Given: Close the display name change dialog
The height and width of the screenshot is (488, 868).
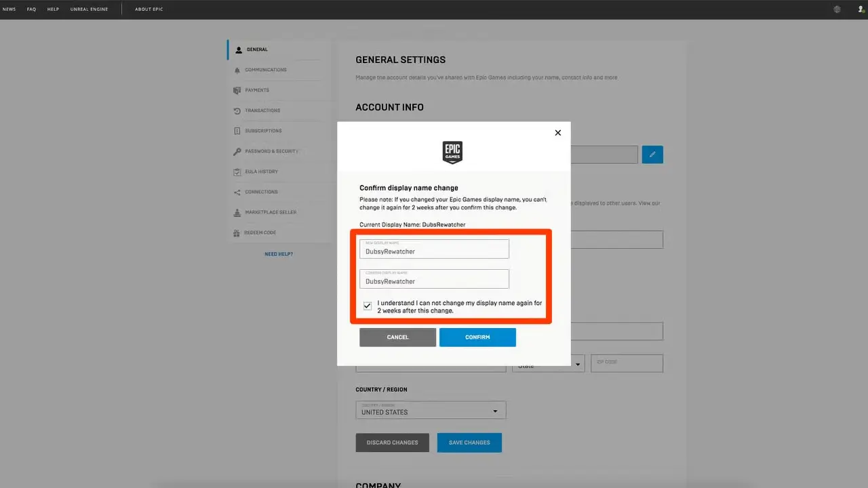Looking at the screenshot, I should (x=558, y=133).
